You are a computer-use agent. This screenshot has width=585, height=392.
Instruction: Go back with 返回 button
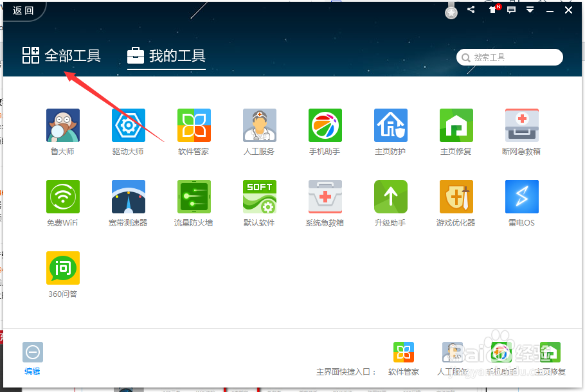click(x=23, y=10)
